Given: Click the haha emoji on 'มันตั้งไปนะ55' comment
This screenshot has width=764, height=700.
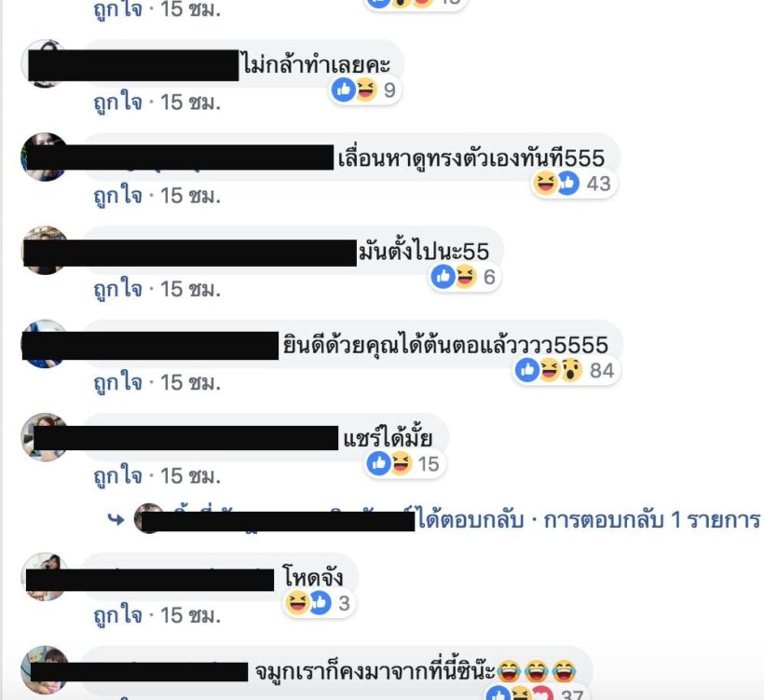Looking at the screenshot, I should 466,277.
